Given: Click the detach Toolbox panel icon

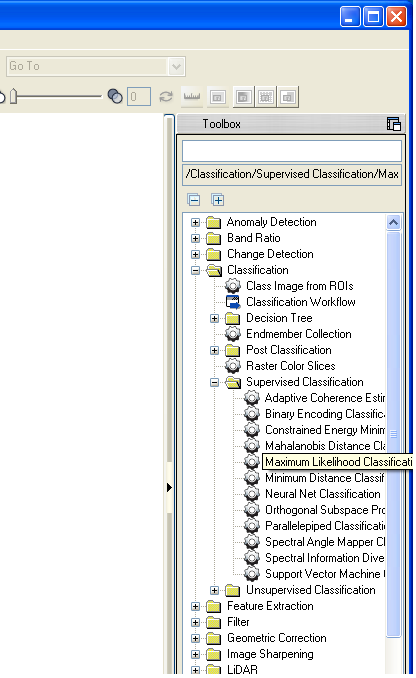Looking at the screenshot, I should click(x=393, y=124).
